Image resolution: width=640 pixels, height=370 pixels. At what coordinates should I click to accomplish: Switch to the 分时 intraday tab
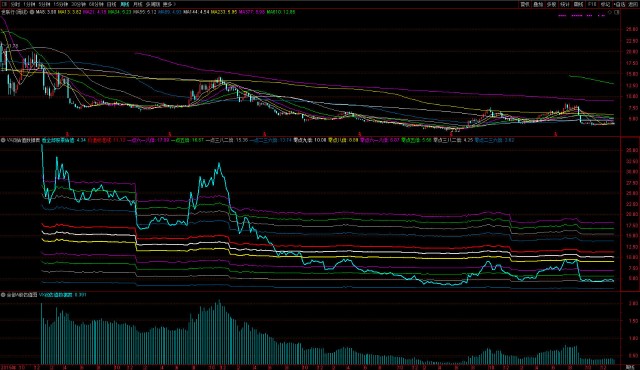[16, 4]
